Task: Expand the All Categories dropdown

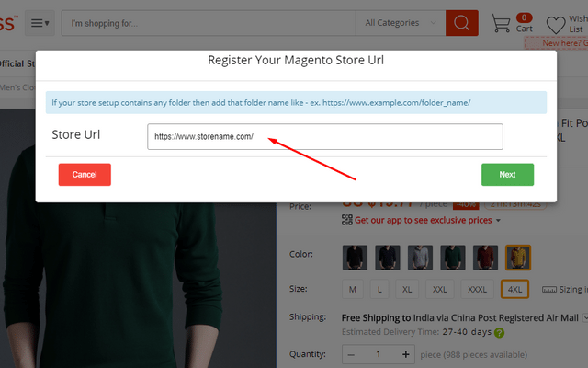Action: tap(401, 23)
